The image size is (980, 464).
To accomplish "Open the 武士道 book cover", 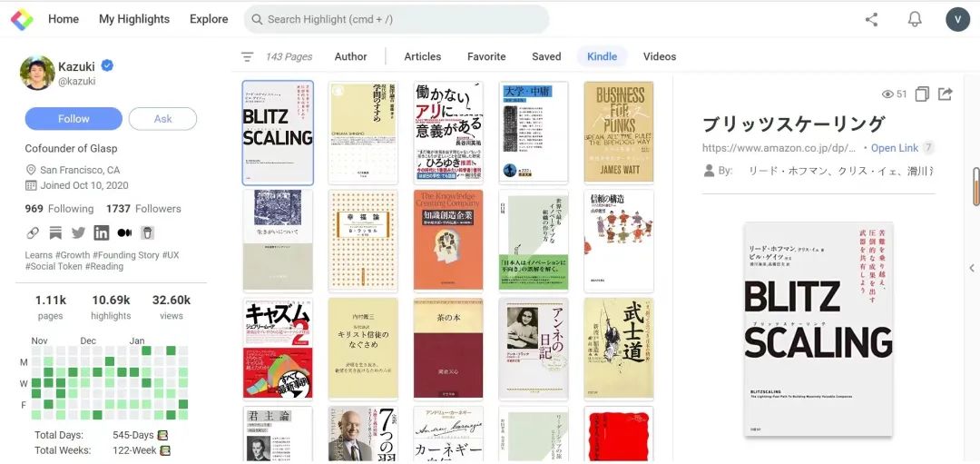I will coord(619,349).
